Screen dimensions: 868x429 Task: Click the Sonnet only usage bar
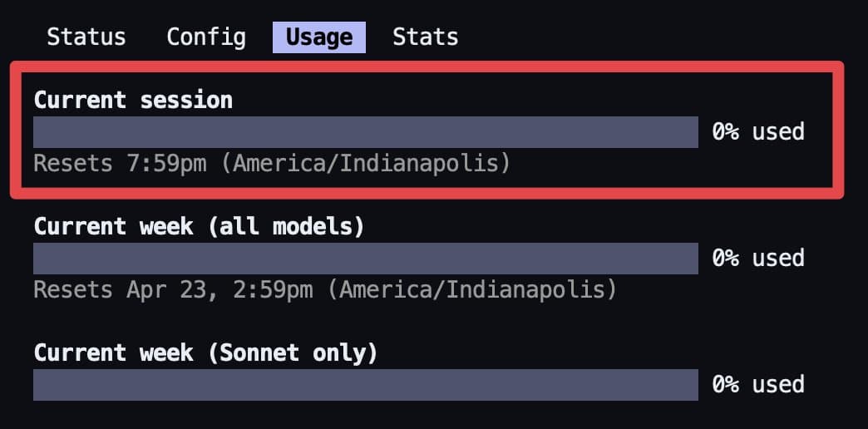pyautogui.click(x=366, y=385)
